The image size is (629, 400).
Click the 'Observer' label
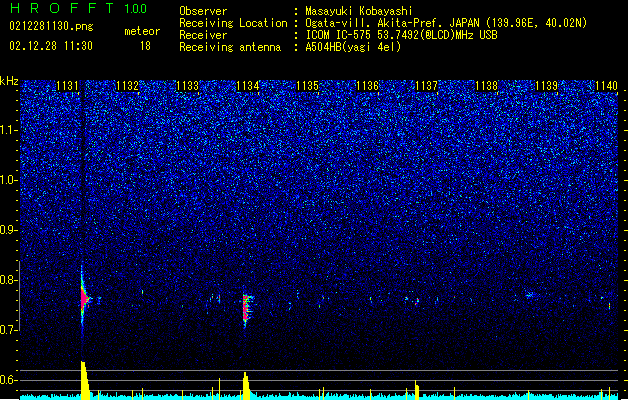point(203,11)
